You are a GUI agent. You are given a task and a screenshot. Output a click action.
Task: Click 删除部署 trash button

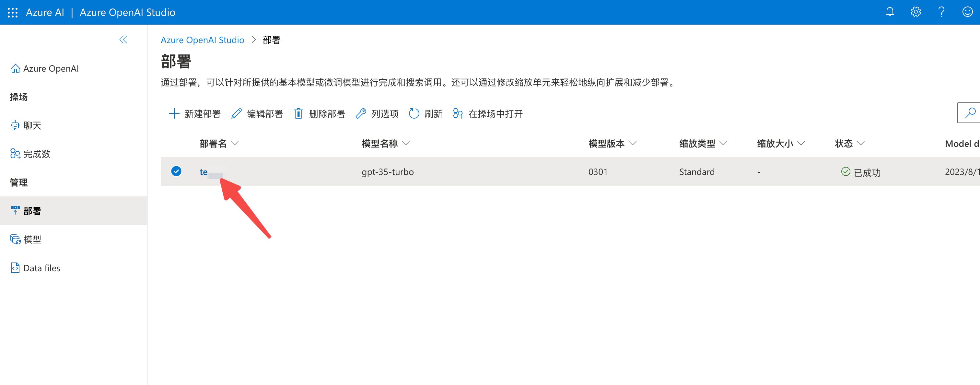(x=319, y=114)
